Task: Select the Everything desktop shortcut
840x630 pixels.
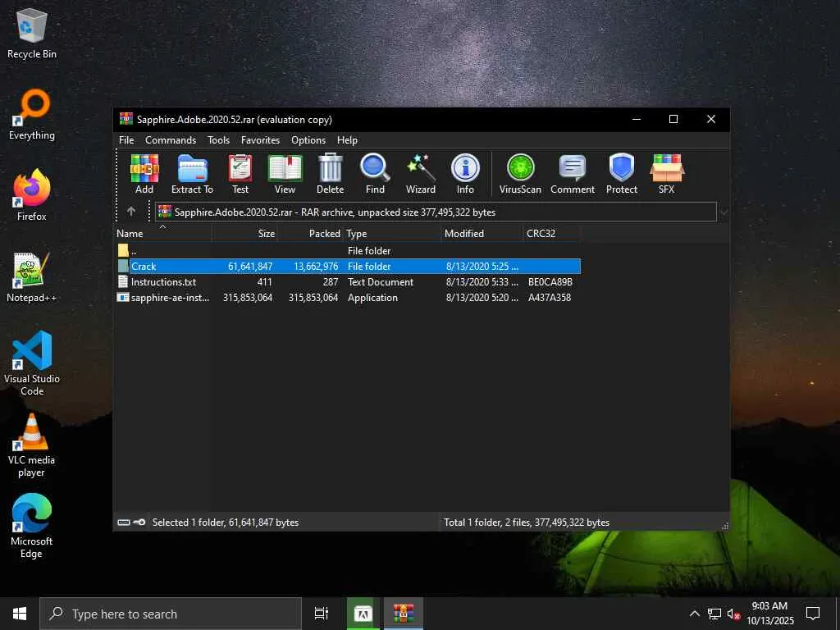Action: pos(32,115)
